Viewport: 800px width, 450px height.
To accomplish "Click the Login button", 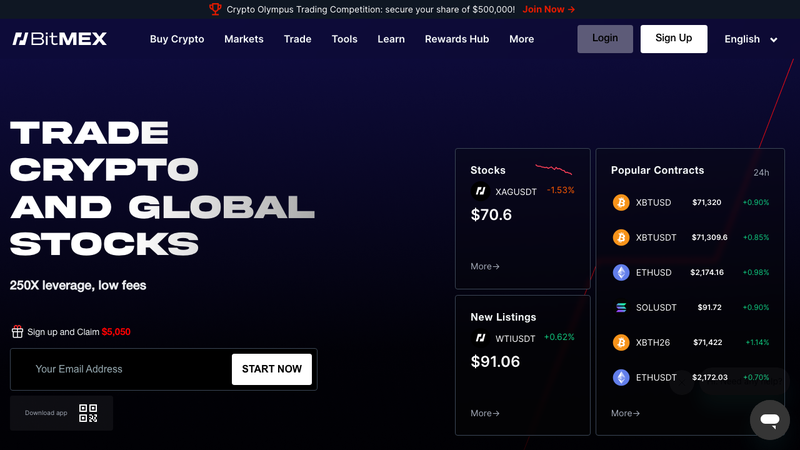I will pyautogui.click(x=605, y=39).
